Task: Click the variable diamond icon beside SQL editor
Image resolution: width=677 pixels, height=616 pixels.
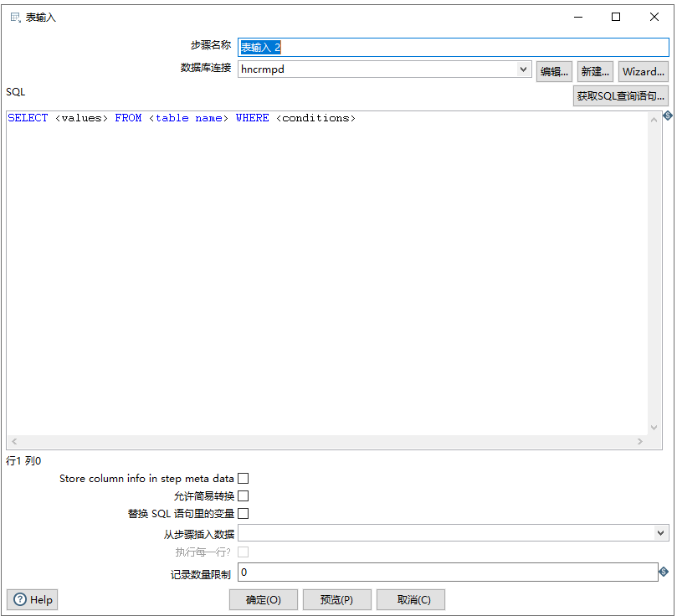Action: point(668,116)
